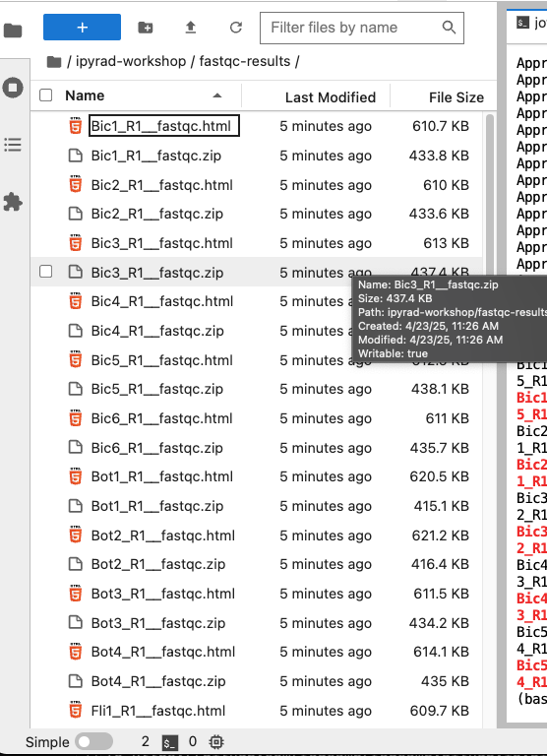Screen dimensions: 547x756
Task: Tick the checkbox beside Bic3_R1__fastqc.zip
Action: [46, 272]
